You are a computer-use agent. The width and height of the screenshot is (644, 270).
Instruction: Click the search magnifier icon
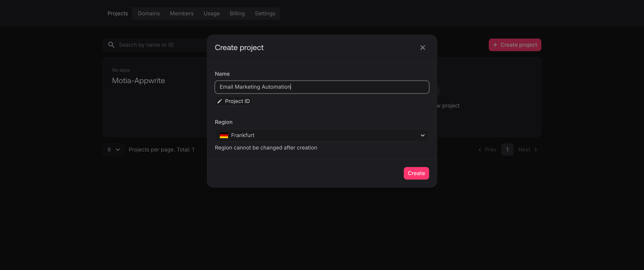(x=111, y=45)
